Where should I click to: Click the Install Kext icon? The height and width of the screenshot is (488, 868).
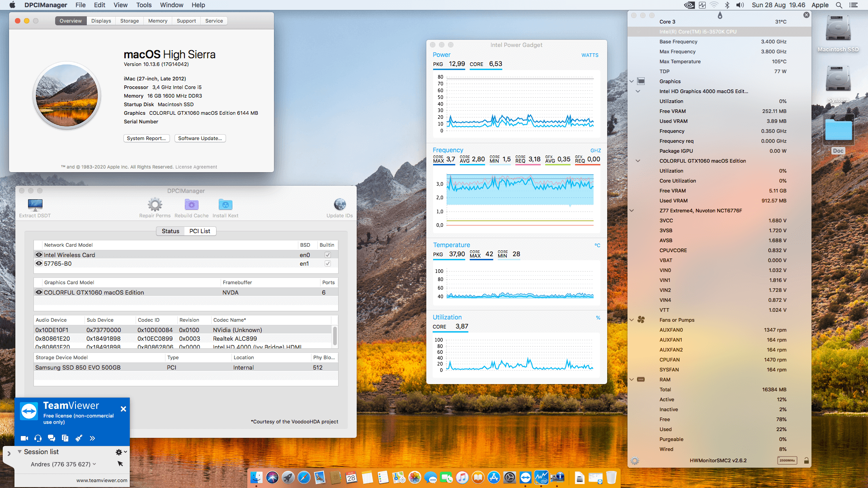tap(225, 205)
